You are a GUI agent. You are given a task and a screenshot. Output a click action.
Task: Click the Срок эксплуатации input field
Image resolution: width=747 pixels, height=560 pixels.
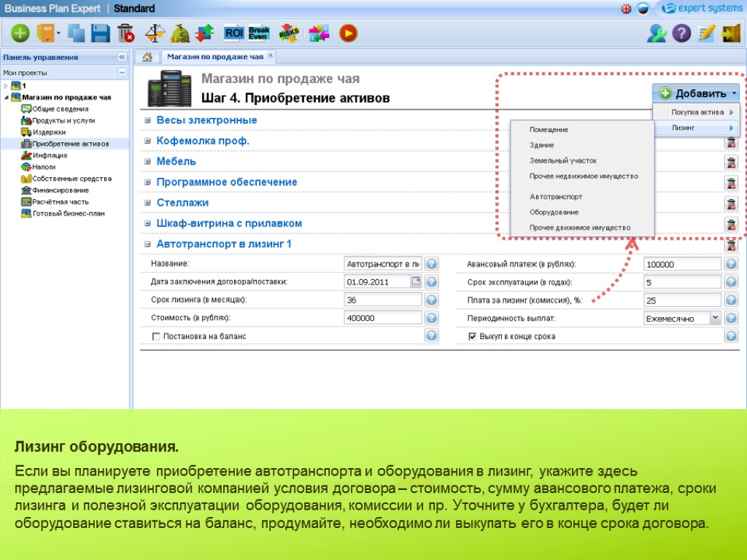click(x=682, y=282)
